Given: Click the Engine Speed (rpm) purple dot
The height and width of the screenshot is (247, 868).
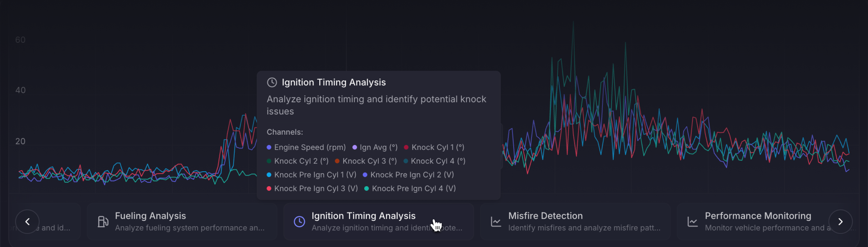Looking at the screenshot, I should [269, 147].
